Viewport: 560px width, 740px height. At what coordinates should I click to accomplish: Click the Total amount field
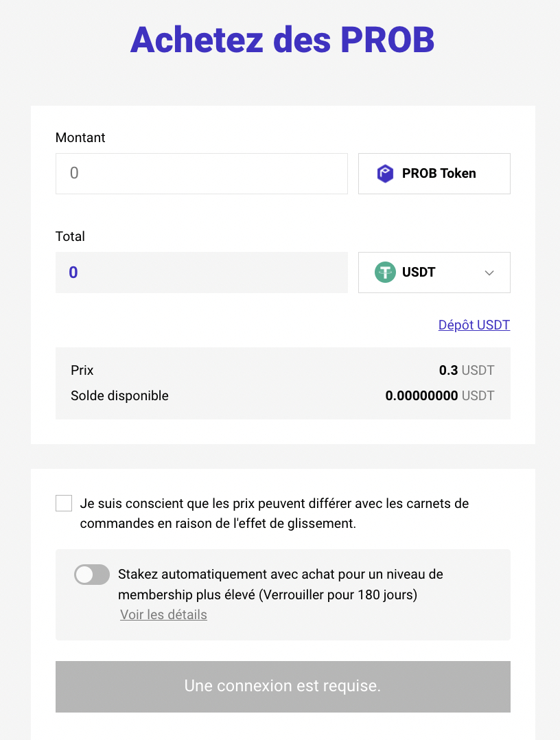202,273
